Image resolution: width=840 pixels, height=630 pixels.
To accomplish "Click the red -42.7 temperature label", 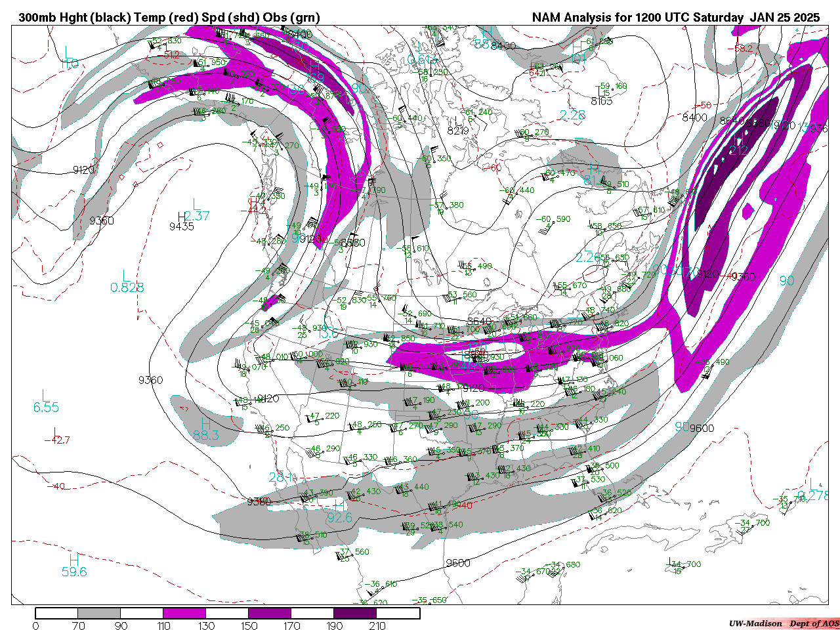I will coord(56,440).
